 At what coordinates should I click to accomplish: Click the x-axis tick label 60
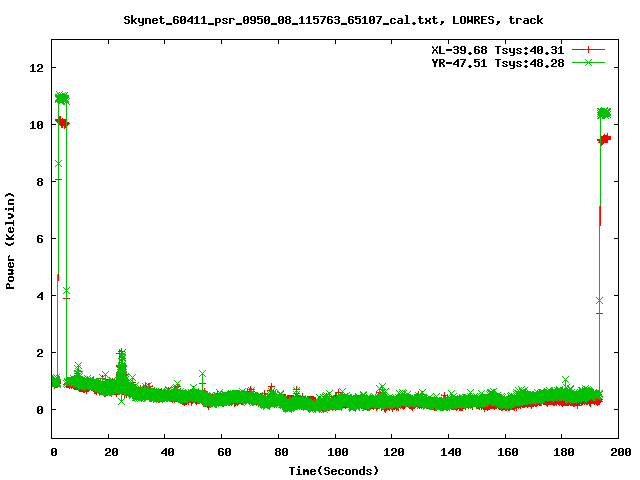224,452
